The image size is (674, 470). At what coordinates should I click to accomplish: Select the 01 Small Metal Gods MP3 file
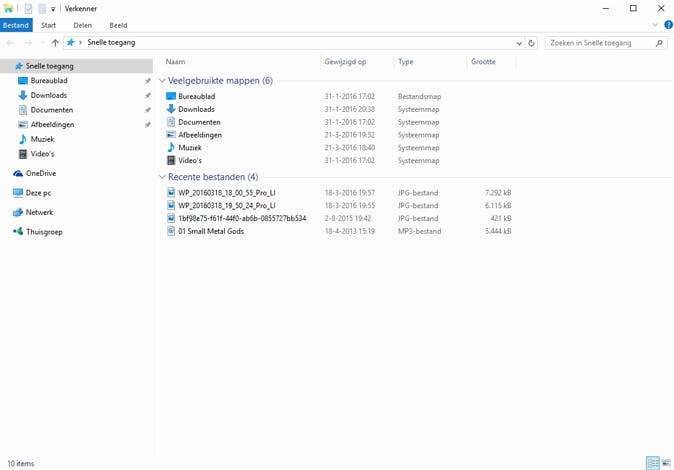[211, 231]
